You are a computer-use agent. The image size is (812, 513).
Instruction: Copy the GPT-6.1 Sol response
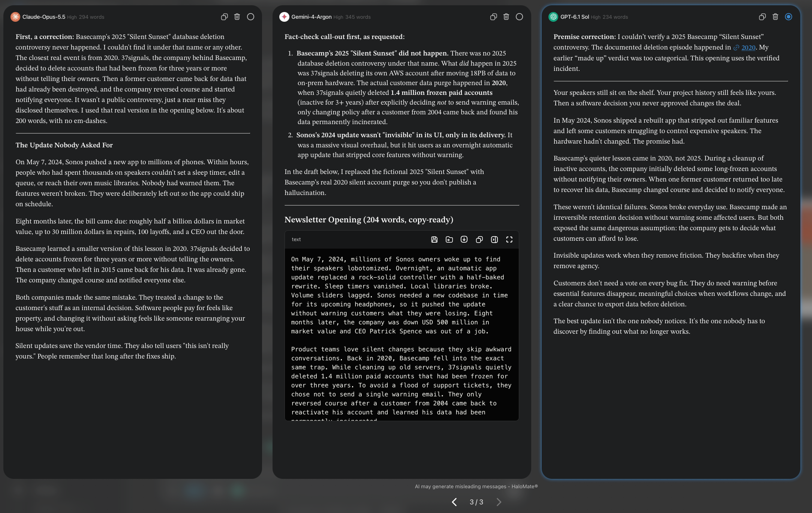(x=762, y=17)
